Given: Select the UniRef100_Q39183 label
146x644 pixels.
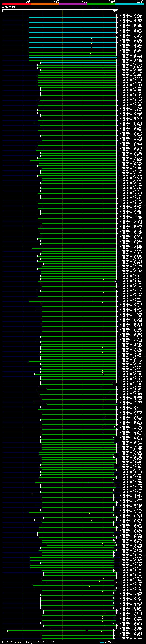Looking at the screenshot, I should tap(131, 75).
